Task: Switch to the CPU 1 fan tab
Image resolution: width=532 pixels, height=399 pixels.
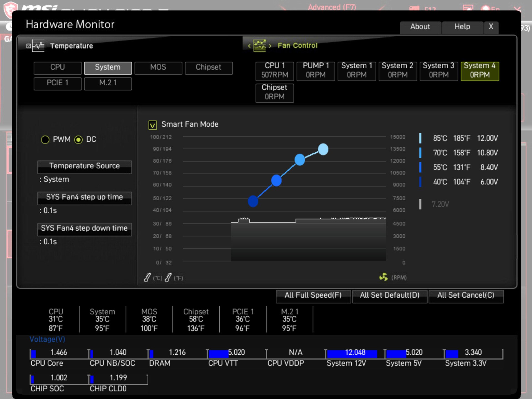Action: pyautogui.click(x=274, y=71)
